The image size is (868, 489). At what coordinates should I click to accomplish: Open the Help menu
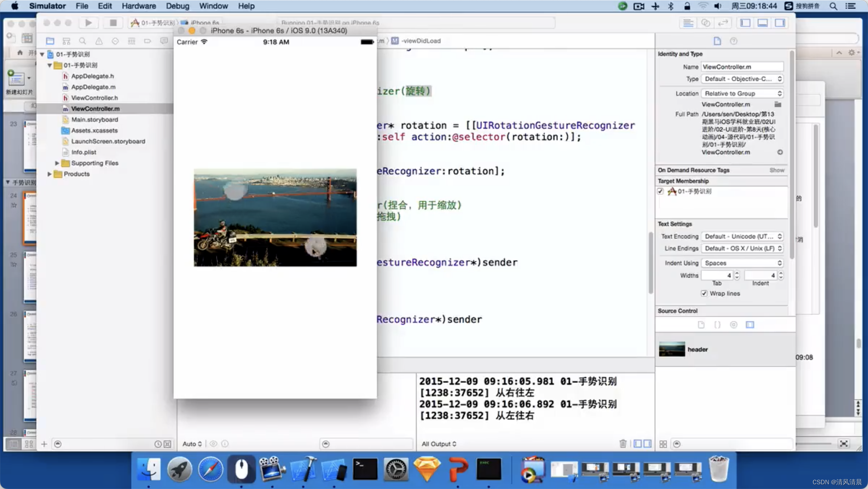(x=246, y=6)
